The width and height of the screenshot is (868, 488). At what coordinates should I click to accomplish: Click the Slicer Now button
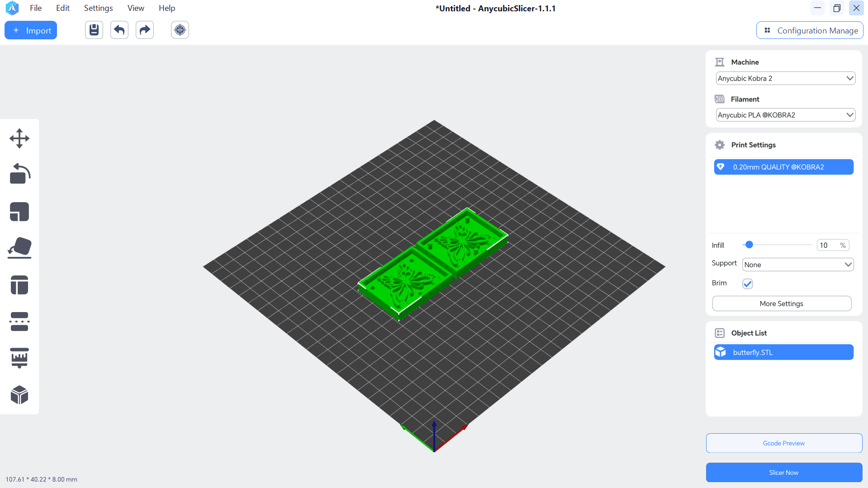[784, 473]
